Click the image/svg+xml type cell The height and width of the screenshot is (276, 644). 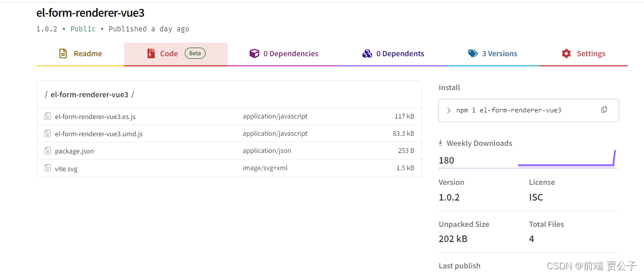point(265,168)
